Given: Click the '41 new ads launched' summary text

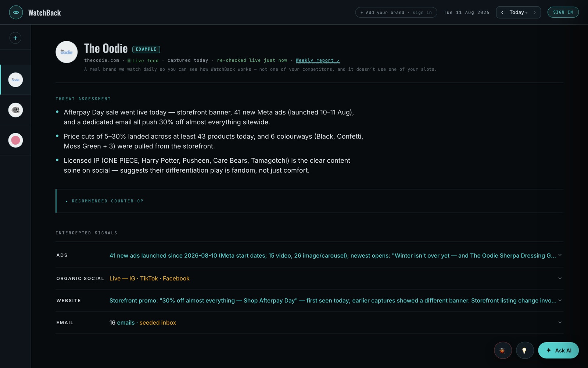Looking at the screenshot, I should point(333,255).
